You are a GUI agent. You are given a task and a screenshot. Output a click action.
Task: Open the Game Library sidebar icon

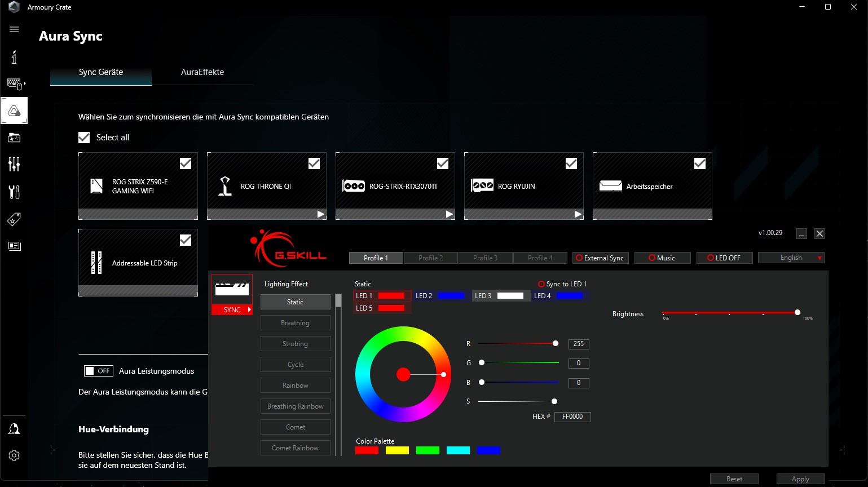click(14, 138)
